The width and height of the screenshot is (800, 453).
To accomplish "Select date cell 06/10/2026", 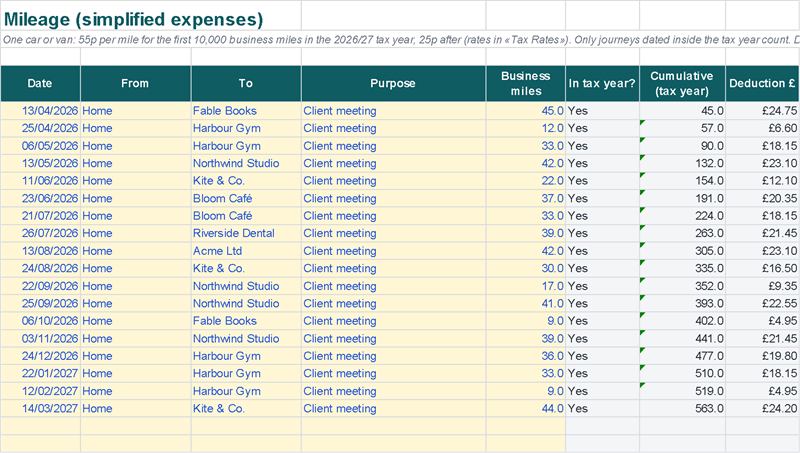I will (40, 321).
